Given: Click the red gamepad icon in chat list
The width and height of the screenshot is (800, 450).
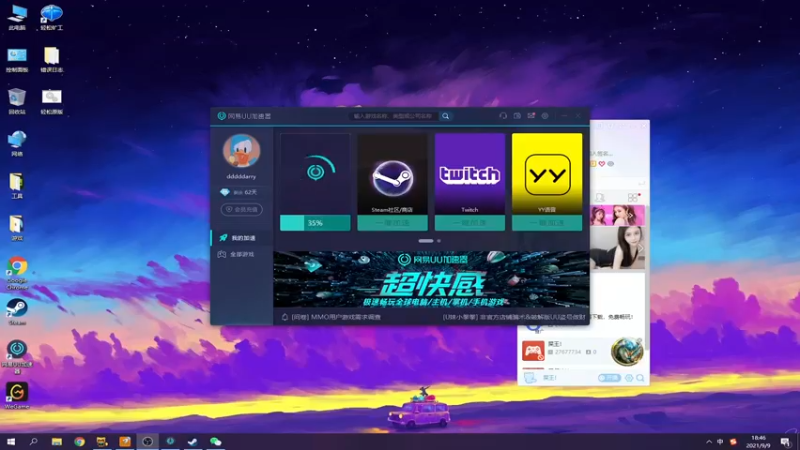Looking at the screenshot, I should click(x=533, y=351).
